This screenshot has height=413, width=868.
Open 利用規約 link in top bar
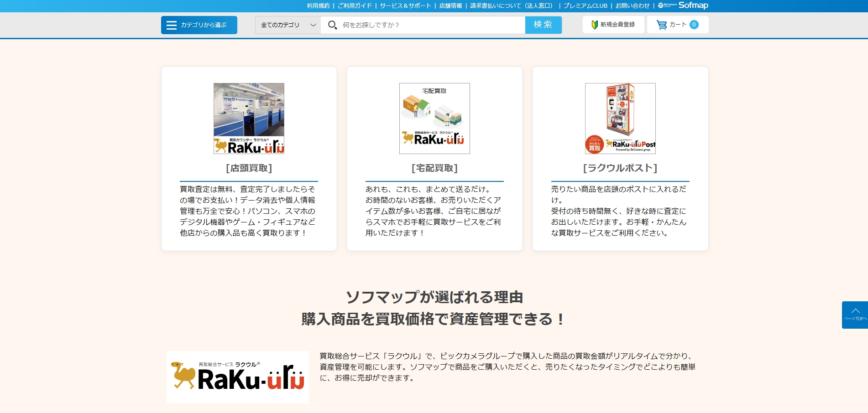pos(318,6)
